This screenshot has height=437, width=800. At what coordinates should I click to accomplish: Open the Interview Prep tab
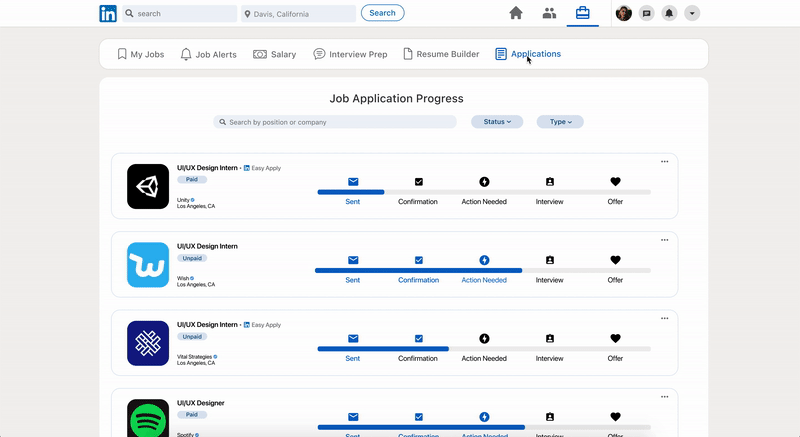point(350,54)
